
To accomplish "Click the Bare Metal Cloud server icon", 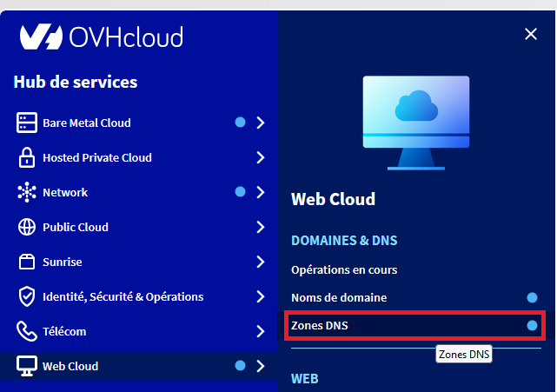I will pyautogui.click(x=27, y=123).
